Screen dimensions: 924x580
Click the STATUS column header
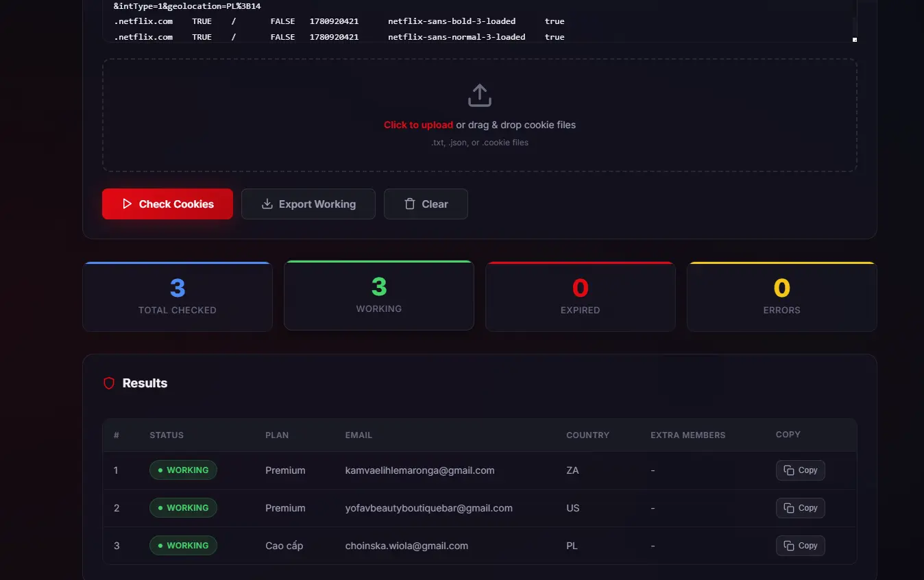[167, 435]
